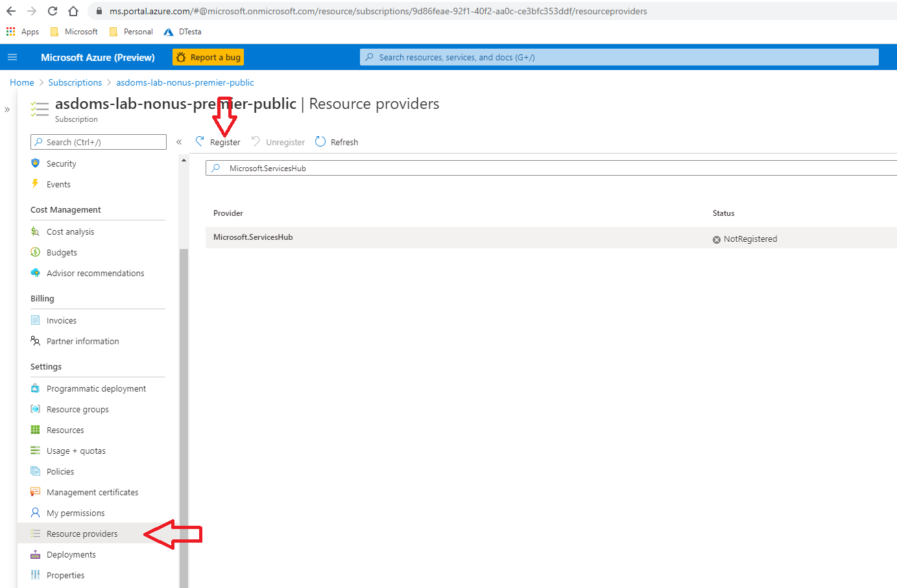
Task: Click the Deployments icon
Action: tap(36, 554)
